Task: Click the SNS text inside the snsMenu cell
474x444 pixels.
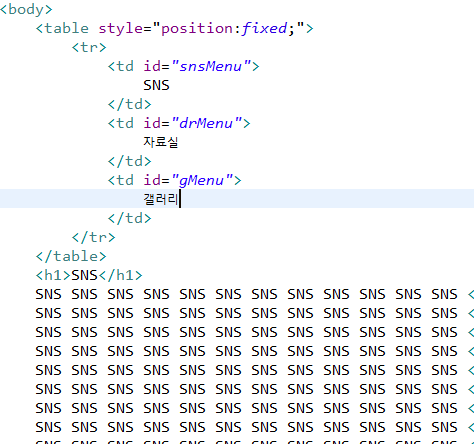Action: [x=156, y=85]
